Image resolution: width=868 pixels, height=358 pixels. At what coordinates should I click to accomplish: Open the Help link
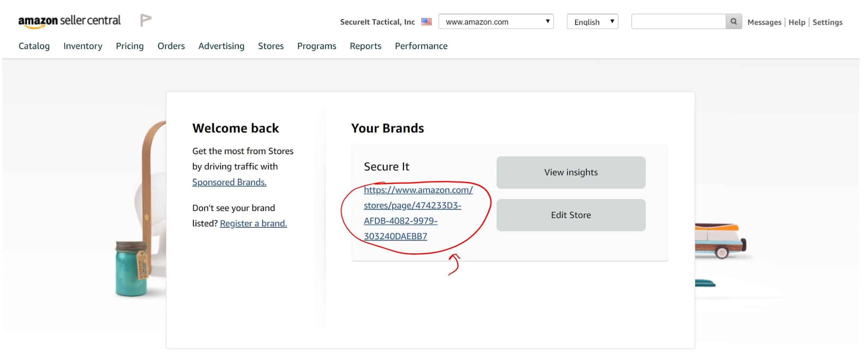coord(797,22)
